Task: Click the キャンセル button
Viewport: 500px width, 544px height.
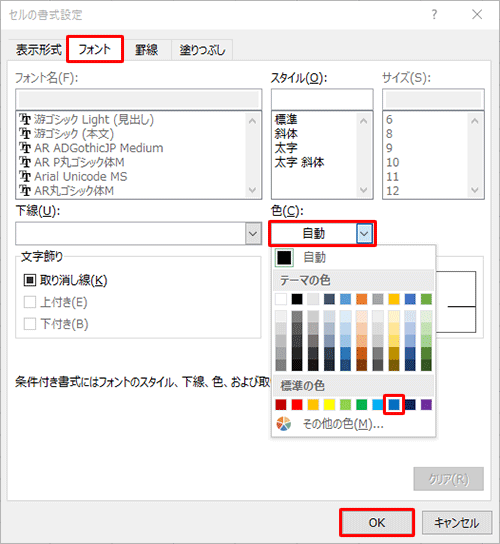Action: [457, 522]
